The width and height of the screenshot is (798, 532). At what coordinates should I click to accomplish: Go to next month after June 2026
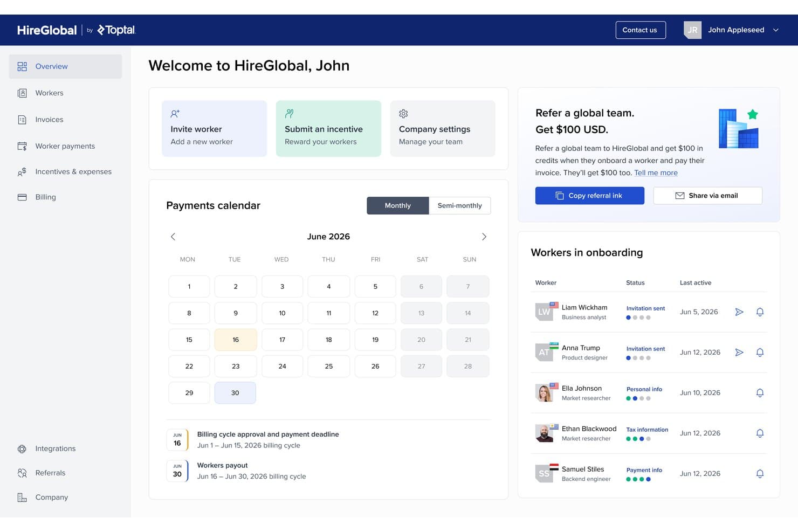[484, 237]
